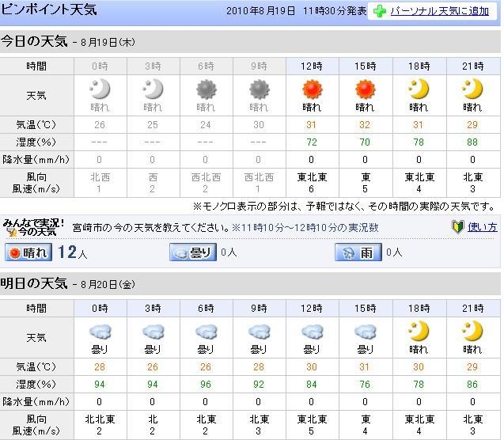The width and height of the screenshot is (504, 440).
Task: Click today's 21時 yellow moon icon
Action: coord(472,89)
